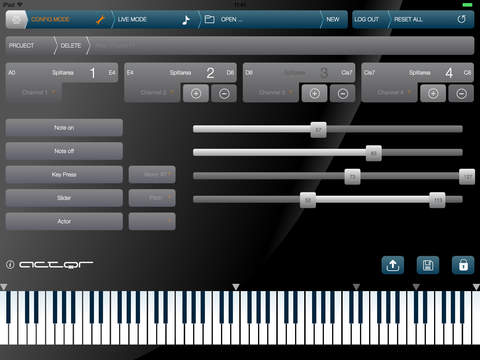Remove split with zone 4 minus icon
This screenshot has width=480, height=360.
coord(461,94)
